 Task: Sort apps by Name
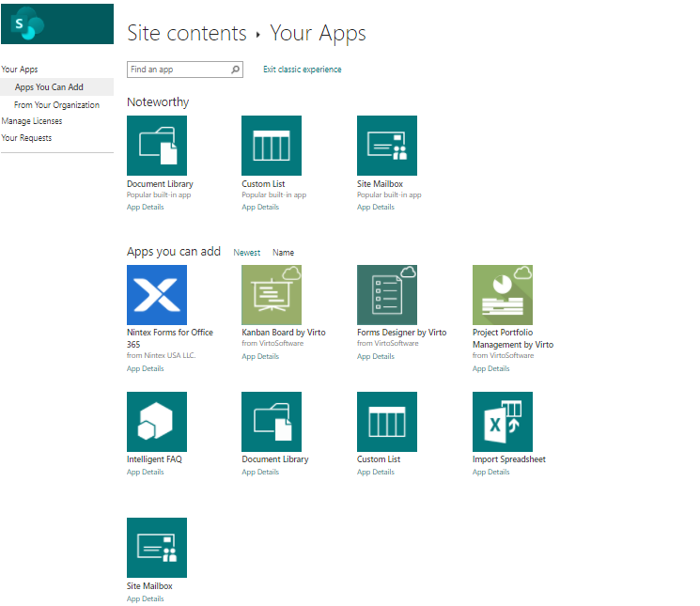click(x=284, y=253)
